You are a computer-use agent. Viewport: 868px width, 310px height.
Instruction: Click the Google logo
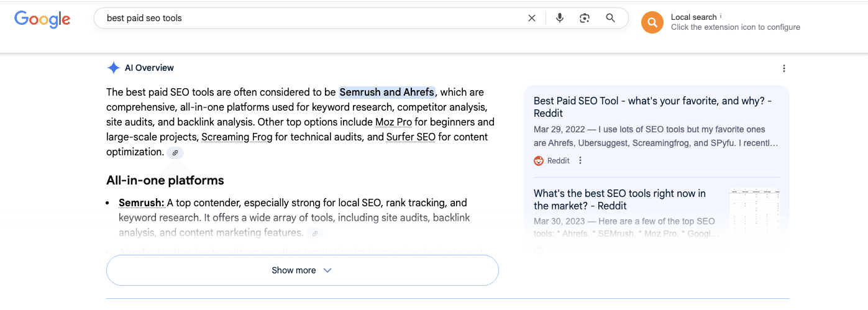42,19
